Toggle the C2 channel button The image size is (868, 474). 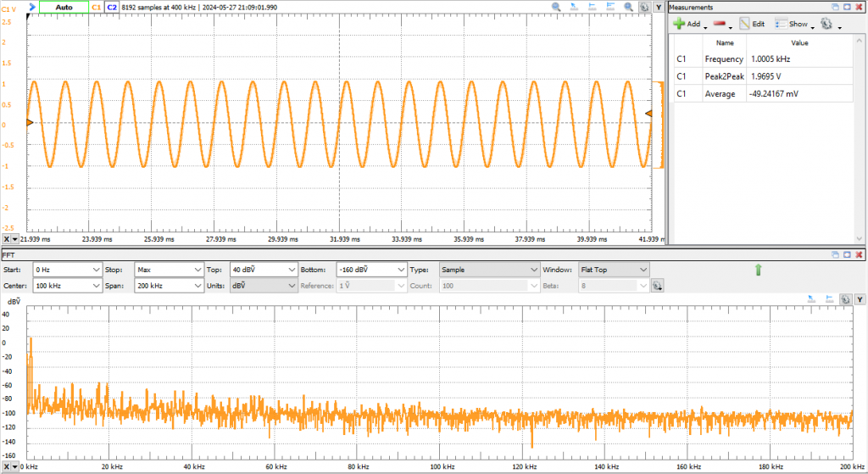(x=111, y=7)
